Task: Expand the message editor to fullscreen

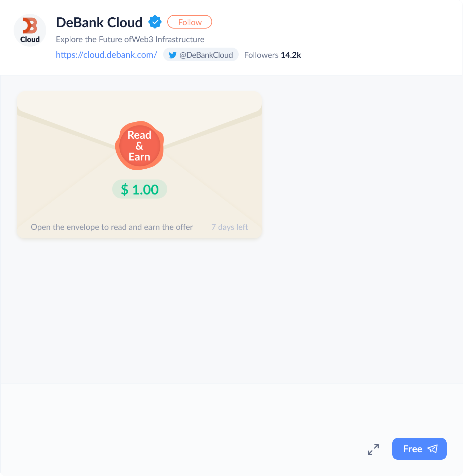Action: 373,449
